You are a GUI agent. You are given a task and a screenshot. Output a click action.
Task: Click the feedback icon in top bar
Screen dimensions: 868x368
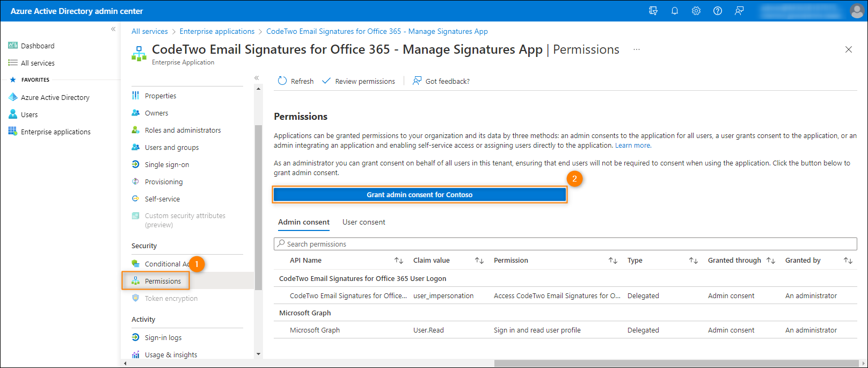click(x=739, y=11)
